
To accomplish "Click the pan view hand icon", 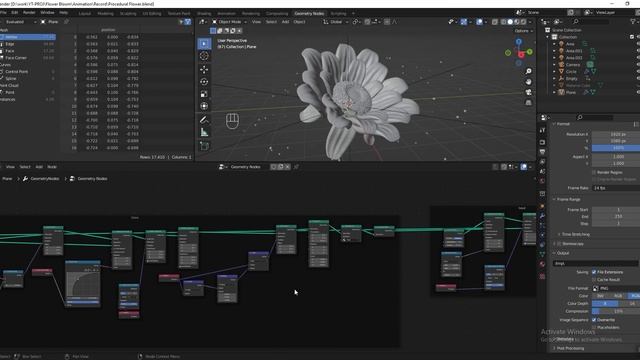I will [529, 82].
